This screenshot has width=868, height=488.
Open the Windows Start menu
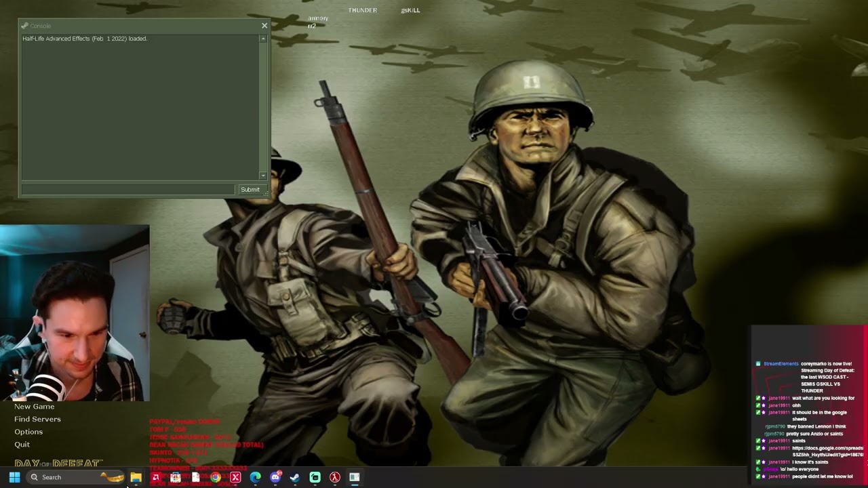14,477
